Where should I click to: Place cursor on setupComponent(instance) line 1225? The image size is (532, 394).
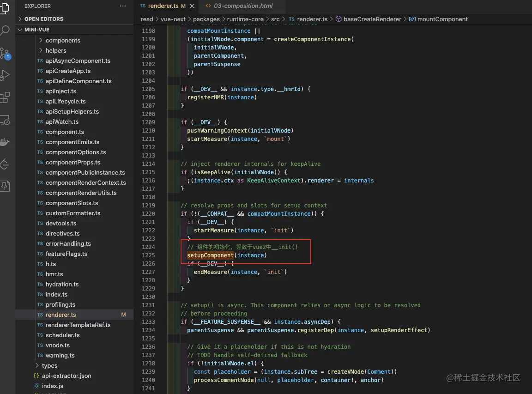(x=227, y=255)
